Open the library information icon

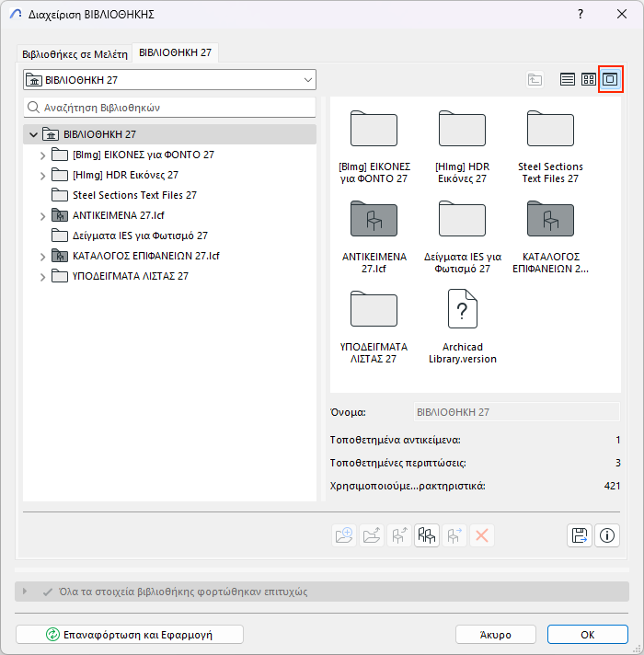[x=607, y=535]
